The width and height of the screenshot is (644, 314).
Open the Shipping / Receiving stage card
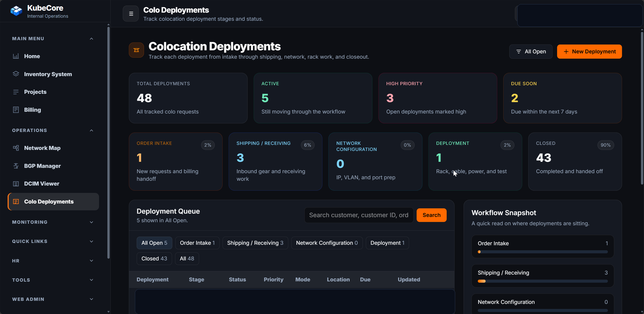(x=275, y=161)
